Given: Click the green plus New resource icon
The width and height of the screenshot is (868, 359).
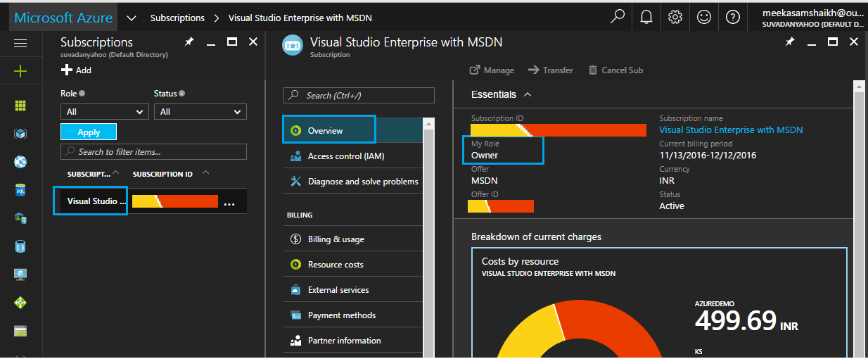Looking at the screenshot, I should tap(20, 71).
